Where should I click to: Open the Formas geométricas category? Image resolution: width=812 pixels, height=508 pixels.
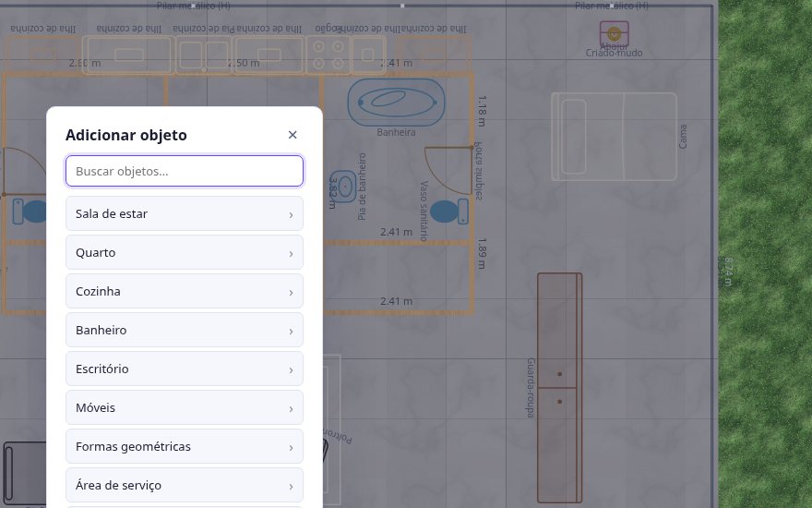[x=185, y=447]
